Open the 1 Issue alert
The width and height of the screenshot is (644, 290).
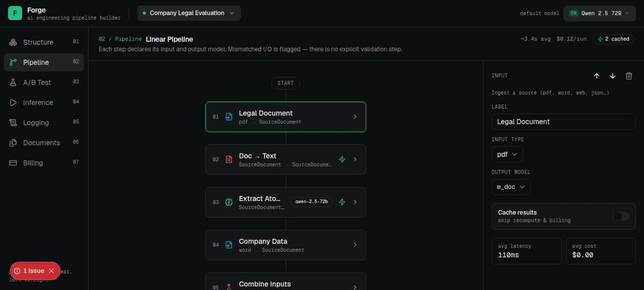(x=34, y=271)
